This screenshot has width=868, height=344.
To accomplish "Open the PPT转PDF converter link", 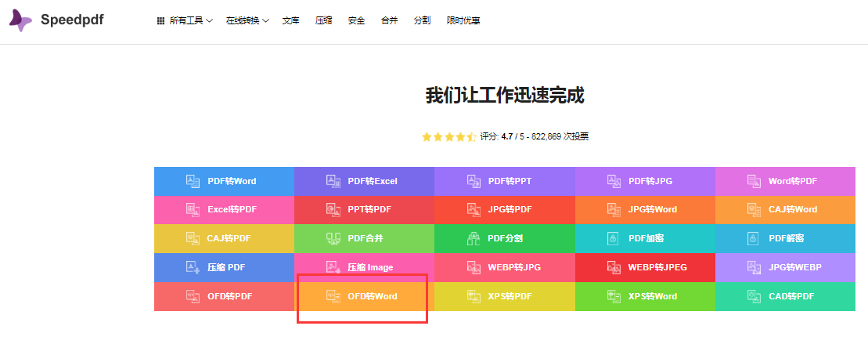I will pos(364,210).
